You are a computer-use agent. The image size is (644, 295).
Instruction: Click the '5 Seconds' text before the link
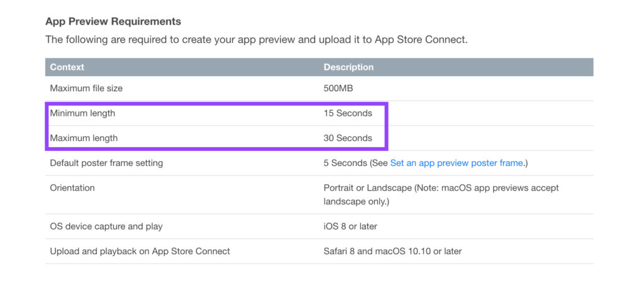345,163
